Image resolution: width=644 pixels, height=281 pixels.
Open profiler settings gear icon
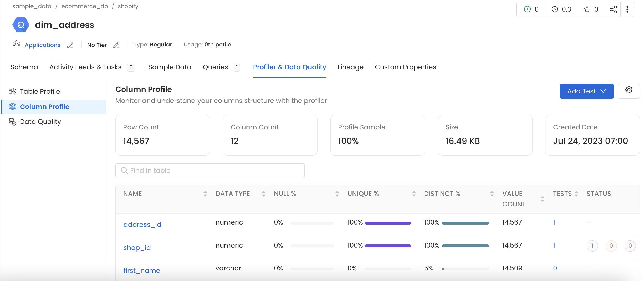[628, 90]
